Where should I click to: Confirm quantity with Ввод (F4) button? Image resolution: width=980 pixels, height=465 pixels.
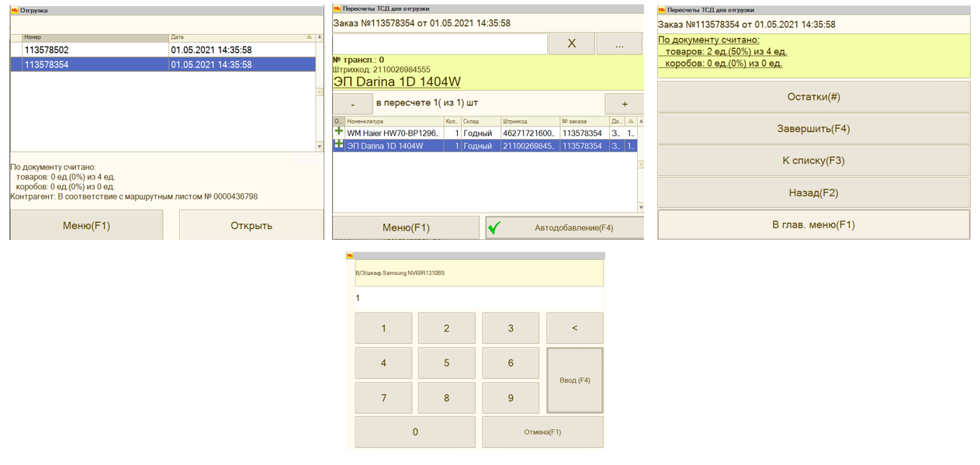575,380
